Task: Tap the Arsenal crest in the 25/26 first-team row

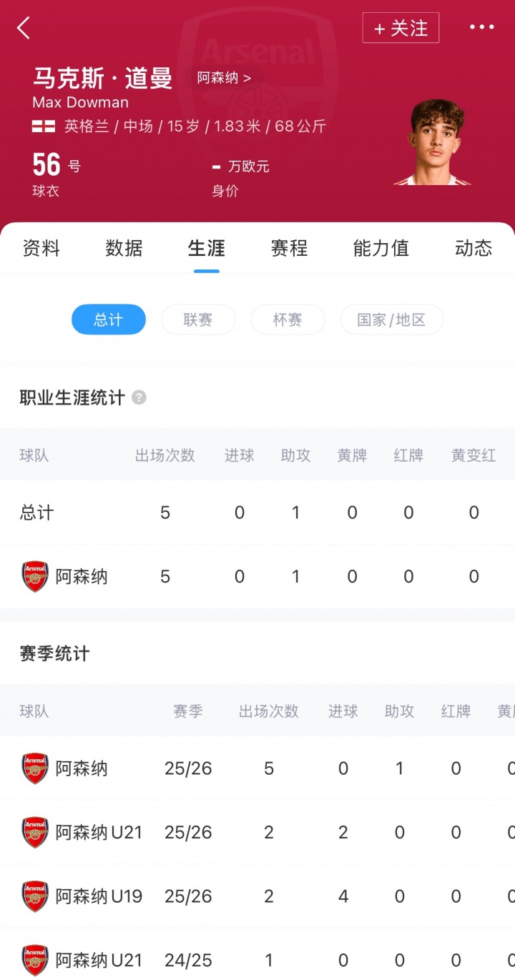Action: (x=34, y=768)
